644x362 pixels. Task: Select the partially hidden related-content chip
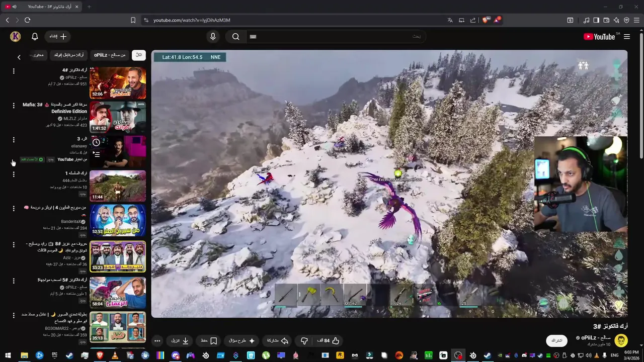(x=38, y=55)
